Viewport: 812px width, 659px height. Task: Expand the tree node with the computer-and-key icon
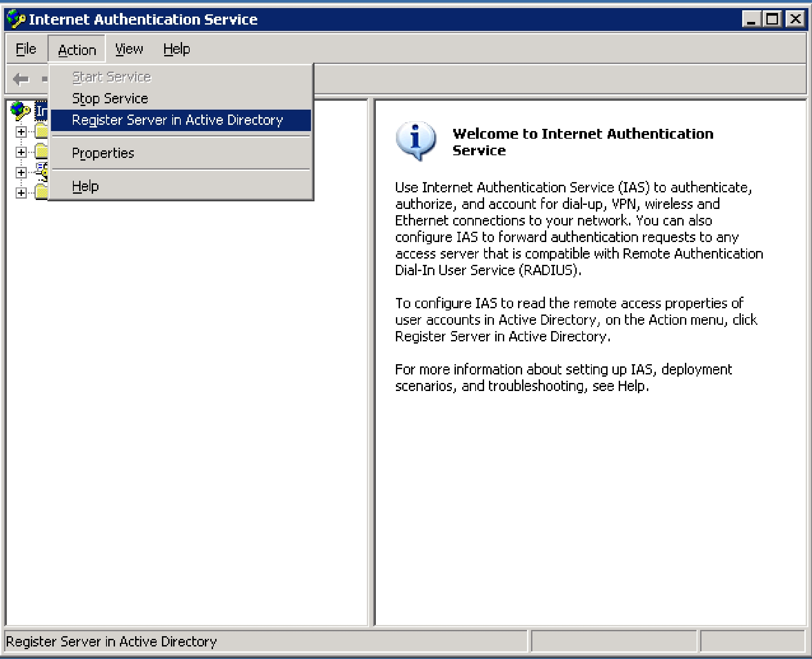[x=21, y=172]
